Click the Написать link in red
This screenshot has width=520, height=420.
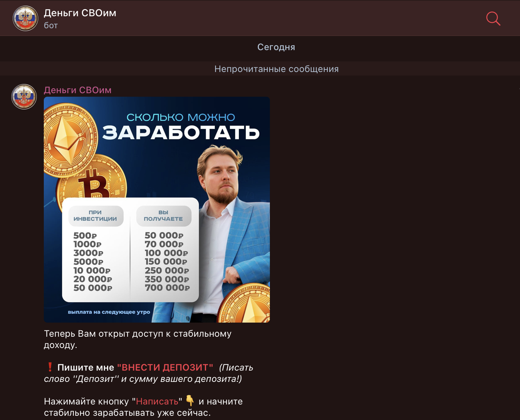click(x=158, y=401)
